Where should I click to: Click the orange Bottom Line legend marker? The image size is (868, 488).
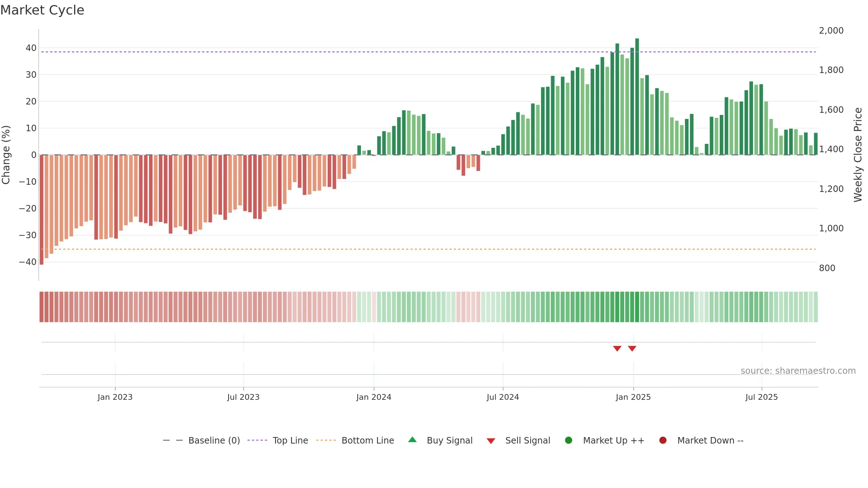pyautogui.click(x=326, y=440)
